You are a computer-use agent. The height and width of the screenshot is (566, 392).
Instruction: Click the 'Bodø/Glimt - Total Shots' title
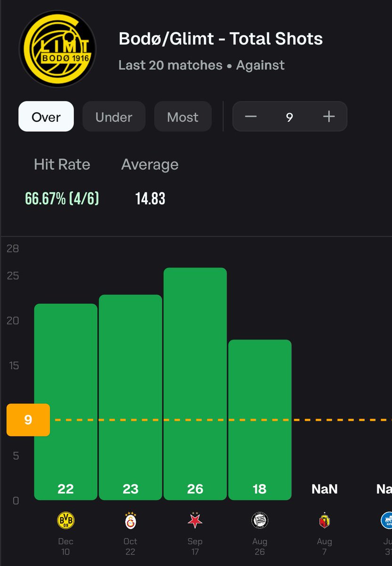point(221,39)
